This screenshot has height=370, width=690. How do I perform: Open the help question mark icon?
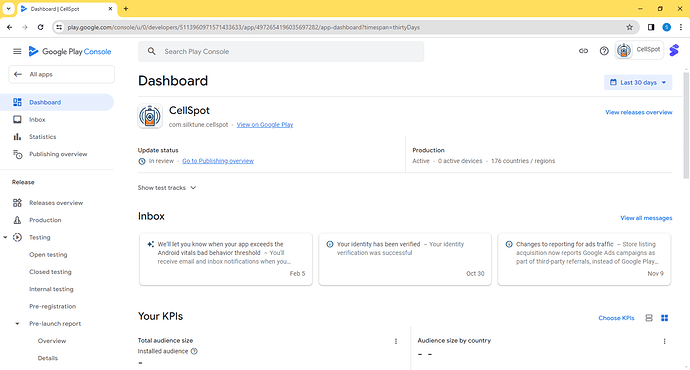pyautogui.click(x=604, y=51)
